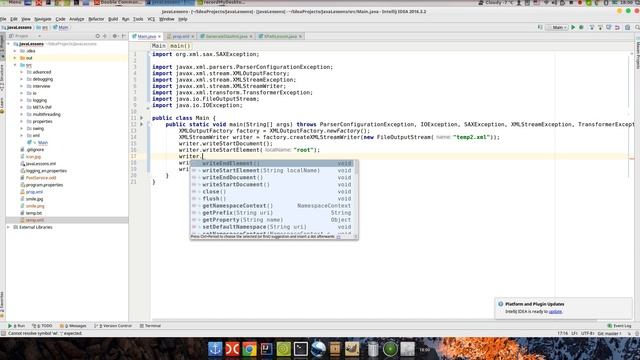Open the TODO tool window tab
640x360 pixels.
pyautogui.click(x=42, y=326)
